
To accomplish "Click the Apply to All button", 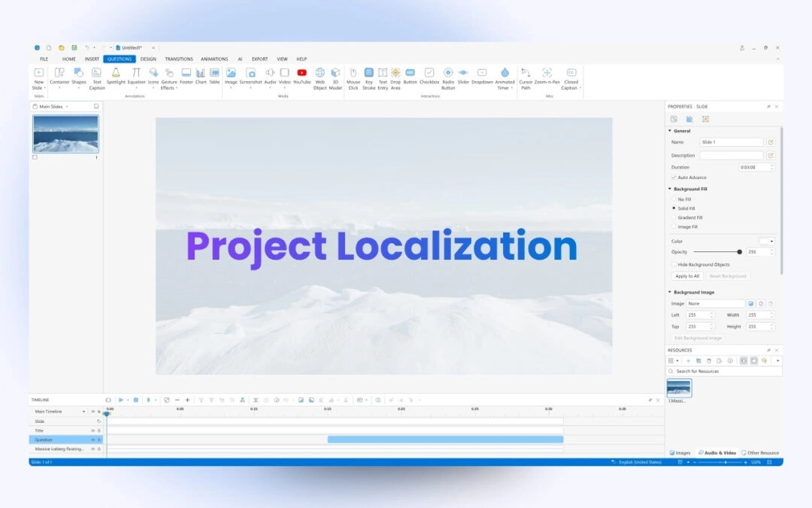I will click(687, 276).
